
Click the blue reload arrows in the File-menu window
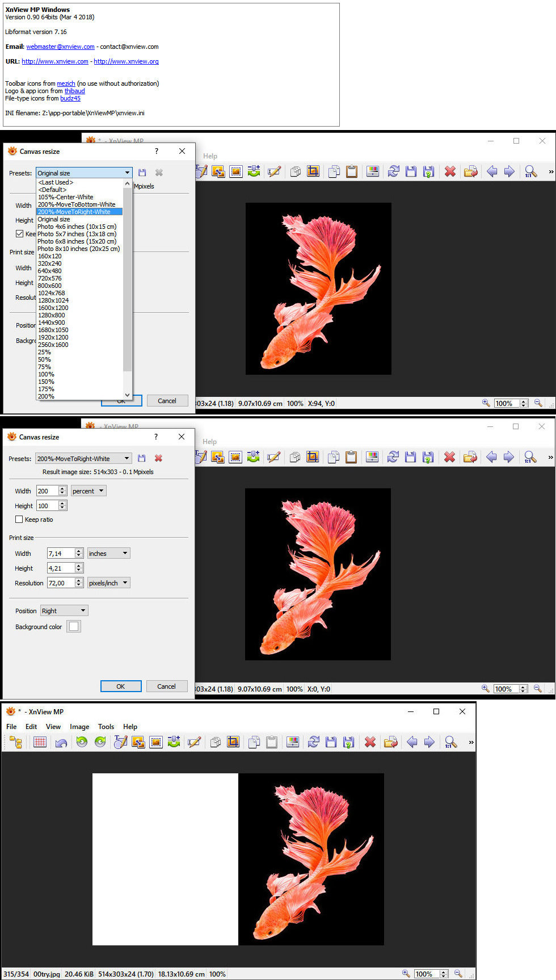(x=313, y=742)
